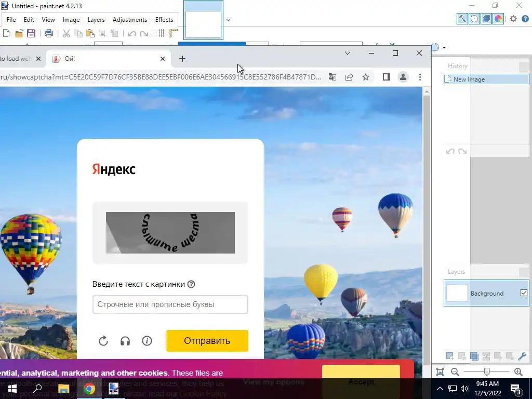Open the Edit menu
Screen dimensions: 532x399
pos(29,20)
